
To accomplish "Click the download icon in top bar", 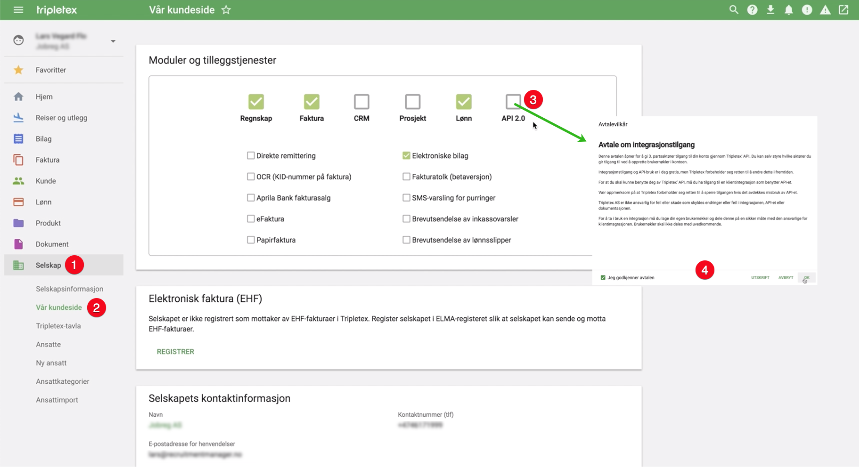I will [x=770, y=10].
